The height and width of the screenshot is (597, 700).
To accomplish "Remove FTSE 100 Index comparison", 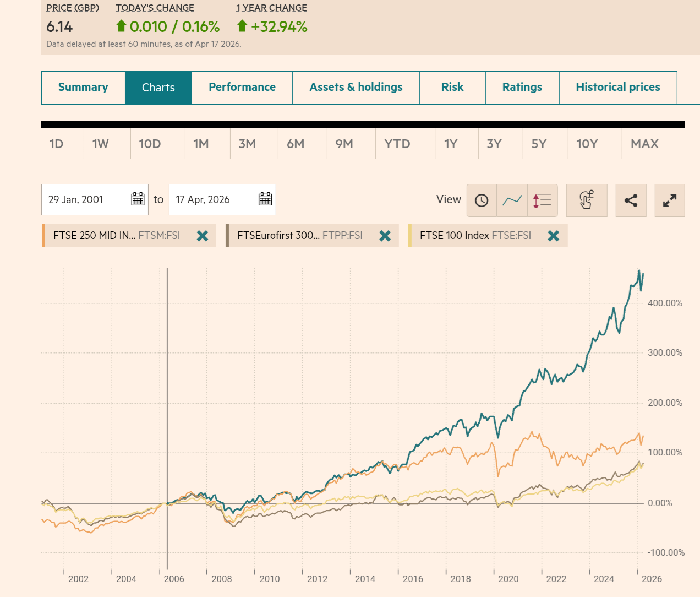I will tap(554, 236).
